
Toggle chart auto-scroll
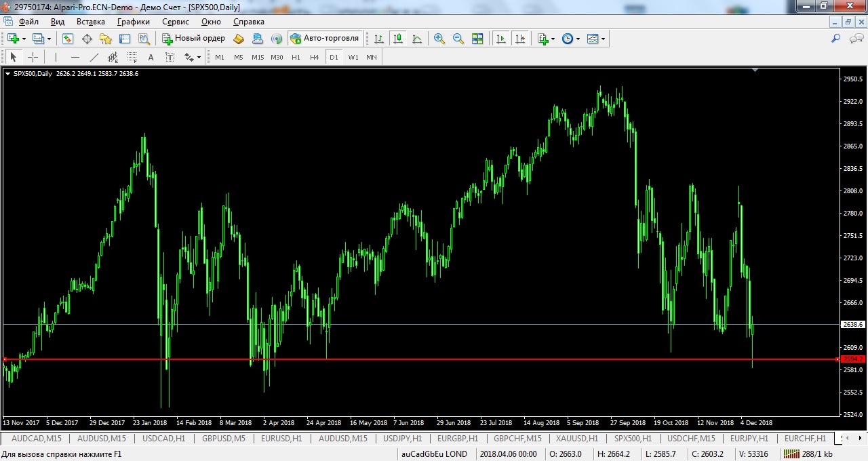click(x=501, y=39)
